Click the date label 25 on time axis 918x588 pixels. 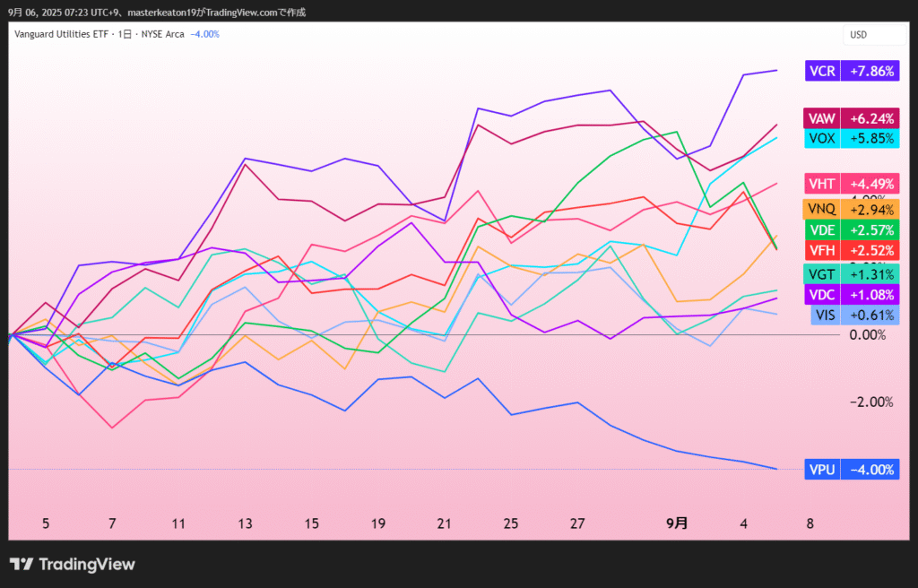point(511,523)
